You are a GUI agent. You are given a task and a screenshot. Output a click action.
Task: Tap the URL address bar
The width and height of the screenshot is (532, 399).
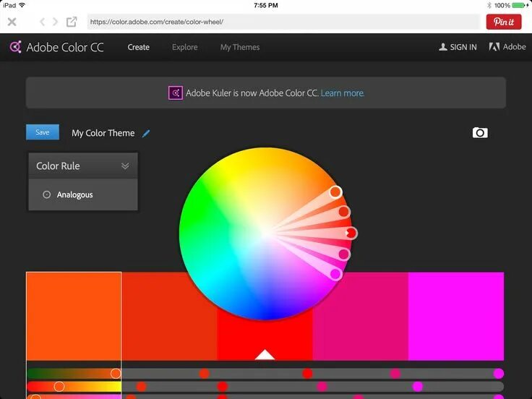click(283, 22)
